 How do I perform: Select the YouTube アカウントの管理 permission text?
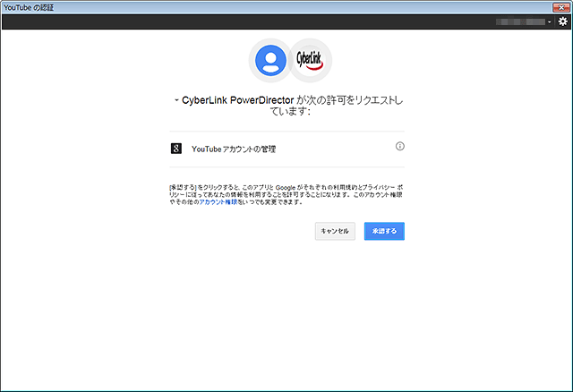[x=234, y=149]
